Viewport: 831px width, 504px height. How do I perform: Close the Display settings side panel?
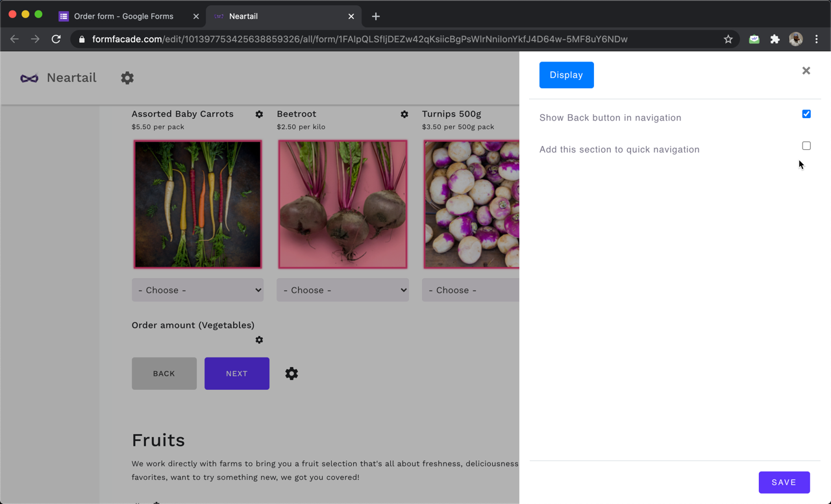tap(806, 71)
